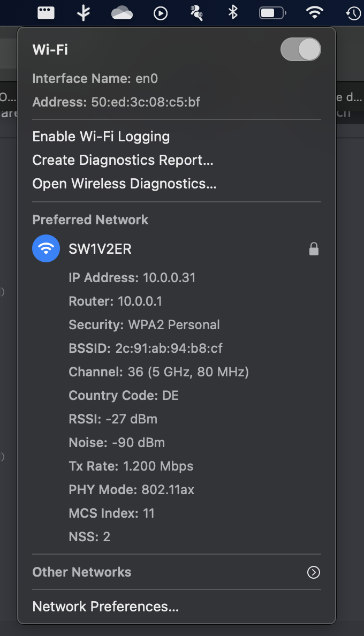This screenshot has height=636, width=364.
Task: Select Enable Wi-Fi Logging
Action: (x=101, y=137)
